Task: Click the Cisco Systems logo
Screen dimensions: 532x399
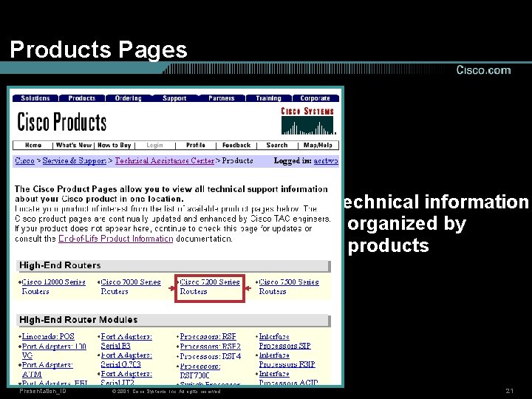Action: coord(307,120)
